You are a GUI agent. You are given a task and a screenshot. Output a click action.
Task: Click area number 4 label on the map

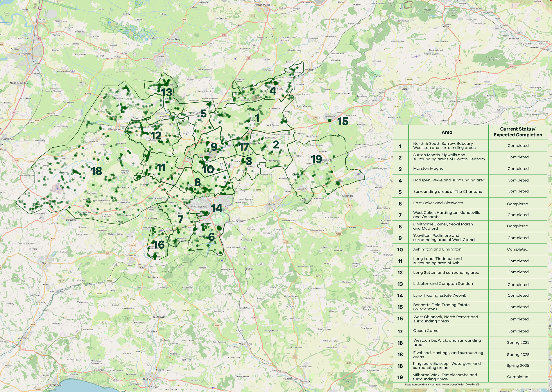point(273,91)
